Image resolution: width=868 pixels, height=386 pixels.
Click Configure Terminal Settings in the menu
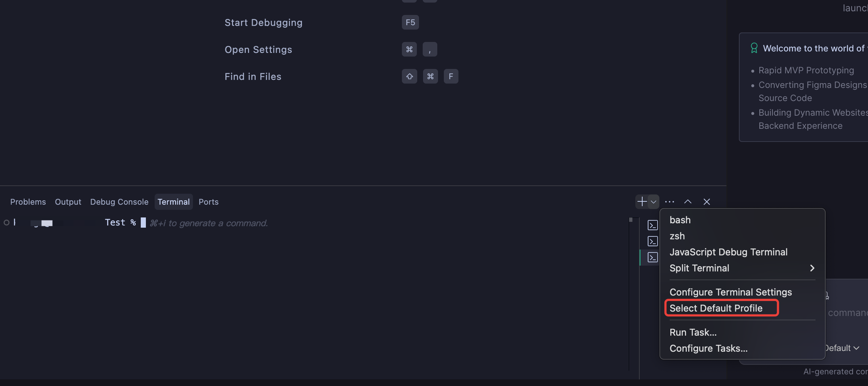tap(731, 292)
